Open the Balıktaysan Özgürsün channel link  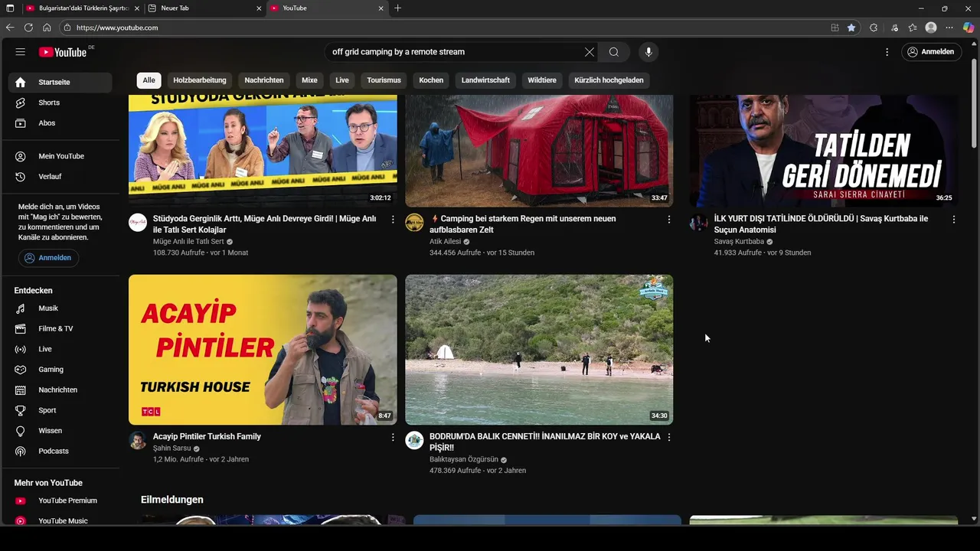[x=464, y=460]
